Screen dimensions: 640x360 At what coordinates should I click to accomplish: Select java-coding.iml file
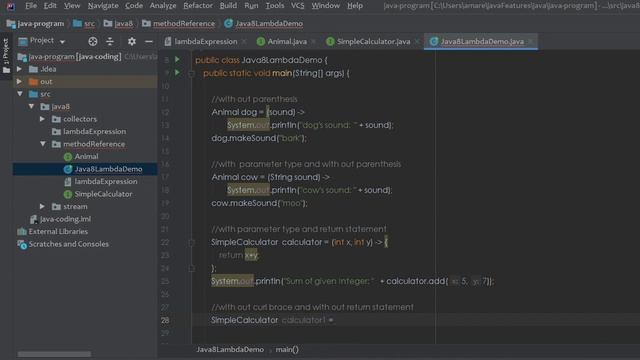[60, 219]
